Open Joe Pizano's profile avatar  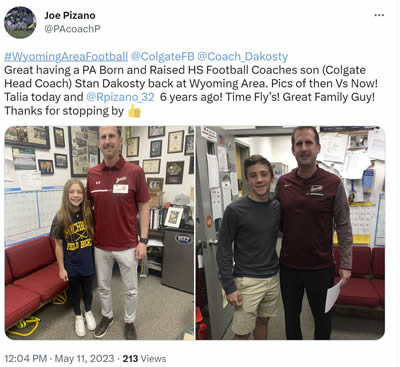[20, 22]
